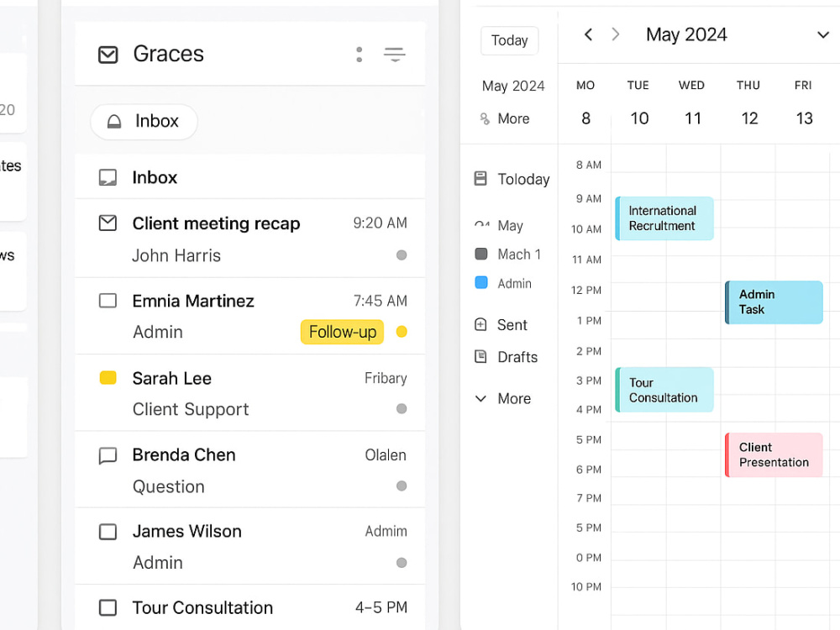Click grey status dot on Client Support row
This screenshot has height=630, width=840.
point(402,409)
